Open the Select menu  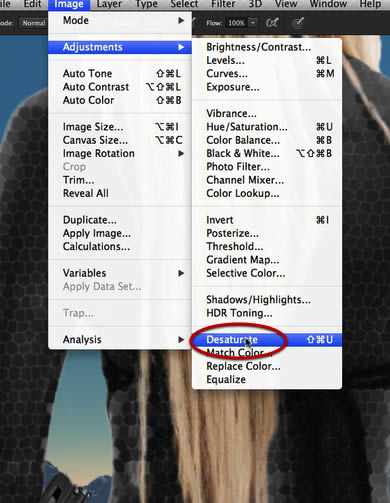184,4
